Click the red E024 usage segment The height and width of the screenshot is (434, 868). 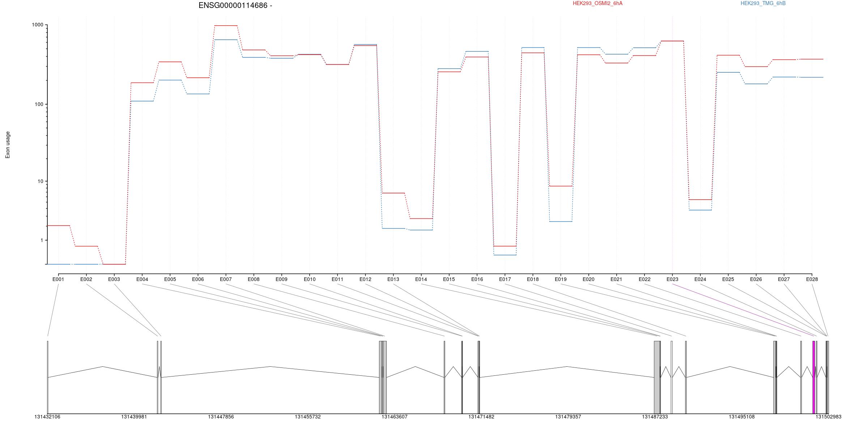(700, 200)
